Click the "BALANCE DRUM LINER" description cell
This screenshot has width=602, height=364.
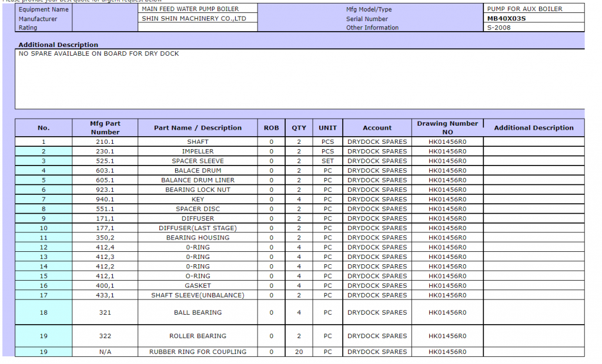[x=198, y=180]
